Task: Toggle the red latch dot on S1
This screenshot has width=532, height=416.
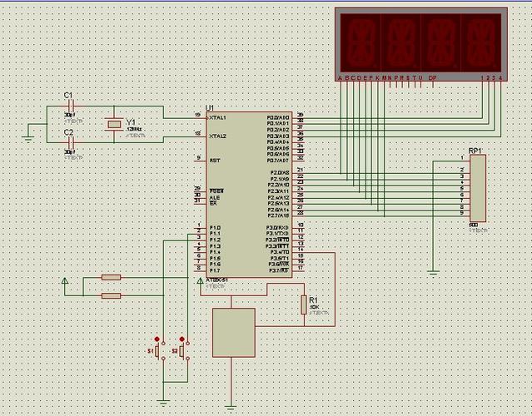Action: tap(157, 339)
